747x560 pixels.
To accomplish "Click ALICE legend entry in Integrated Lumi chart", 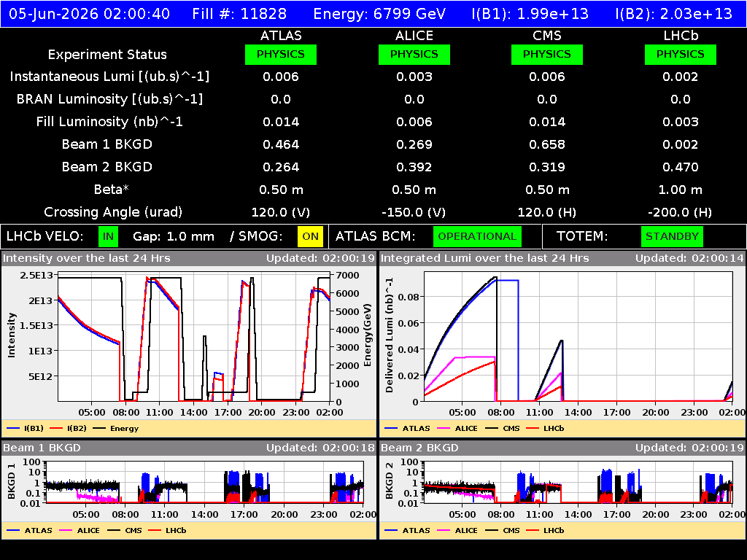I will (457, 428).
